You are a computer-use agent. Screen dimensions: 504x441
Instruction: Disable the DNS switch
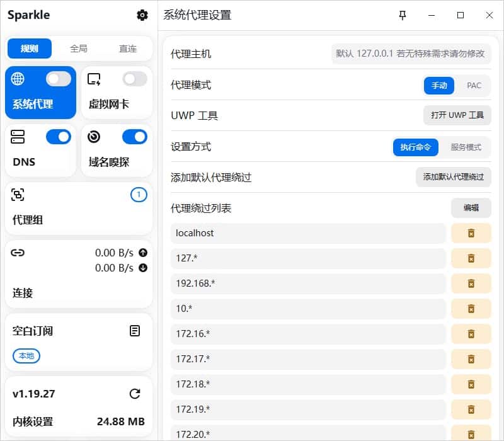pos(59,137)
